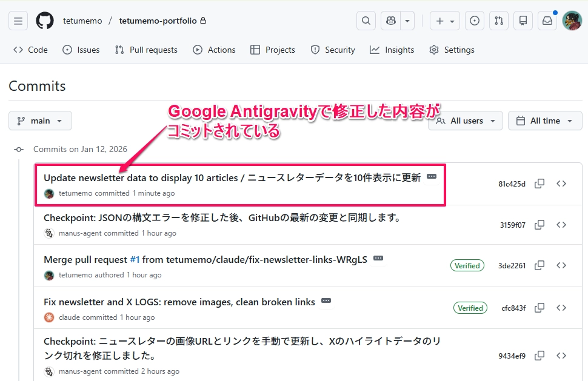This screenshot has height=381, width=588.
Task: Copy full SHA for cfc843f
Action: tap(540, 308)
